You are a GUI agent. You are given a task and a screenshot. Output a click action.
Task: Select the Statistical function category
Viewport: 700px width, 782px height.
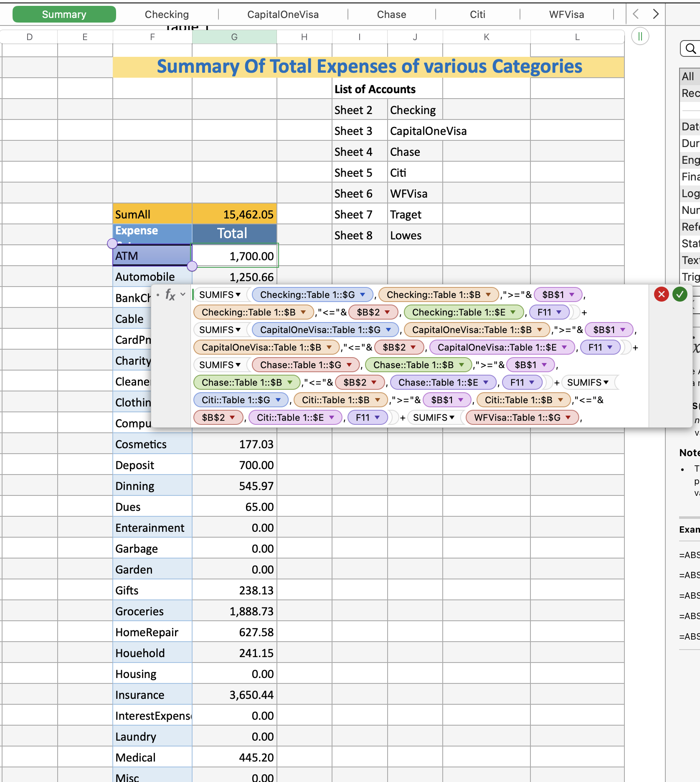(x=690, y=244)
